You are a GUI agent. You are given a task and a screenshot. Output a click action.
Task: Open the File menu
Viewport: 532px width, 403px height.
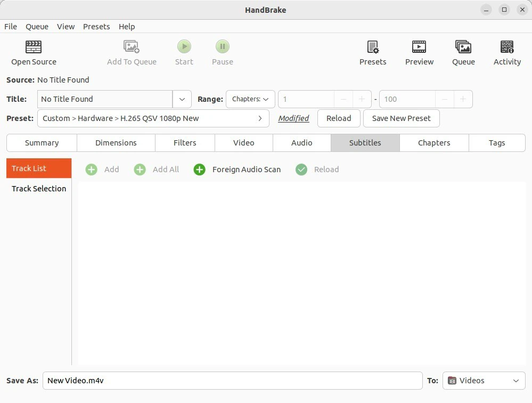click(x=11, y=27)
